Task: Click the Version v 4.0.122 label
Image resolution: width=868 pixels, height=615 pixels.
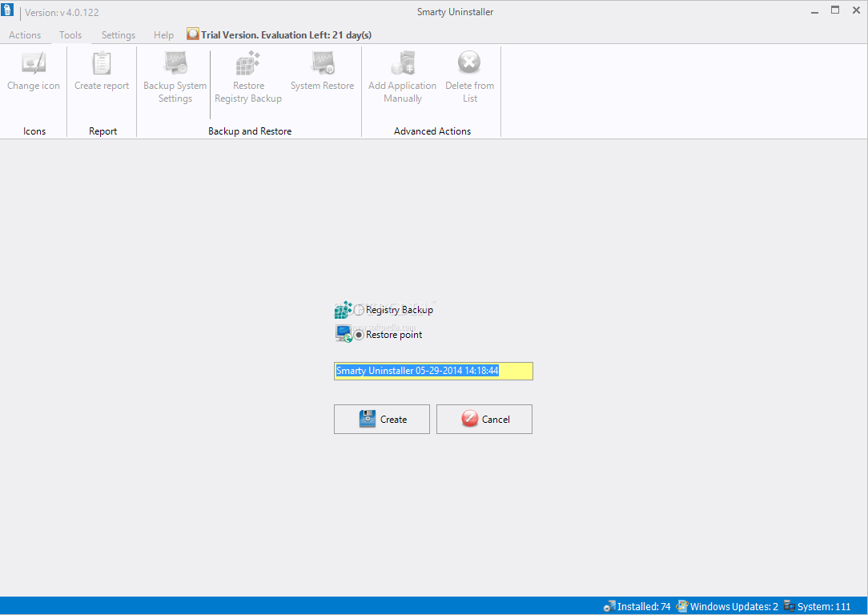Action: [62, 12]
